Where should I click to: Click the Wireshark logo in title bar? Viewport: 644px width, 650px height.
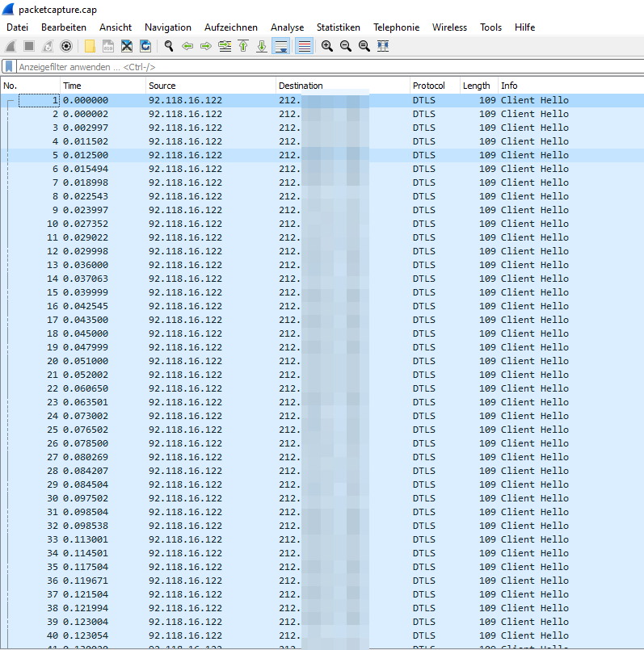(8, 9)
